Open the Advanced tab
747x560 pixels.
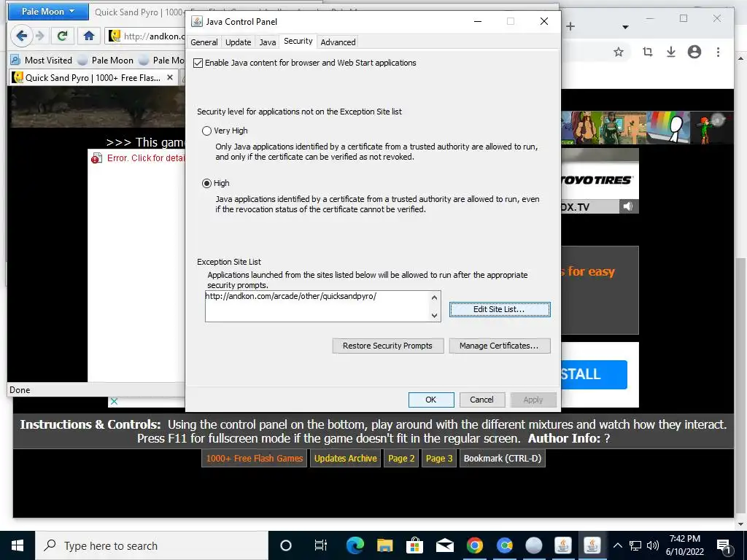pyautogui.click(x=338, y=42)
